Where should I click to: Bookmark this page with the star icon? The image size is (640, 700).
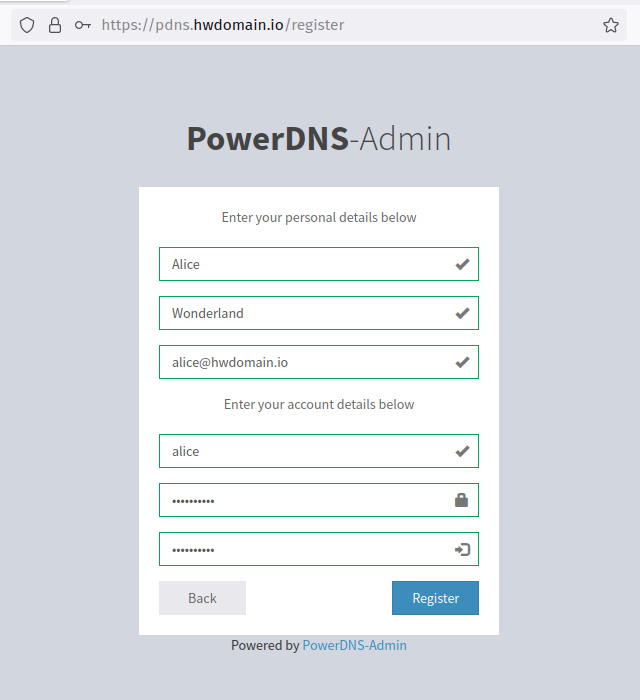(611, 25)
